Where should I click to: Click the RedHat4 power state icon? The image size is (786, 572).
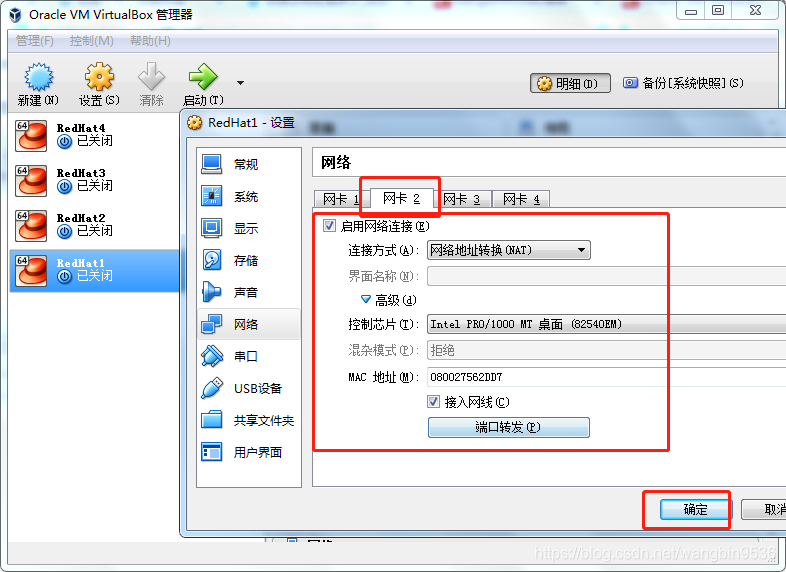coord(64,142)
